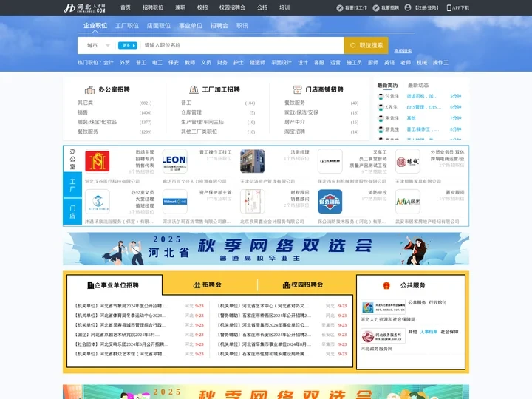The width and height of the screenshot is (532, 399).
Task: Click avatar icon next to 朱先生
Action: point(381,118)
